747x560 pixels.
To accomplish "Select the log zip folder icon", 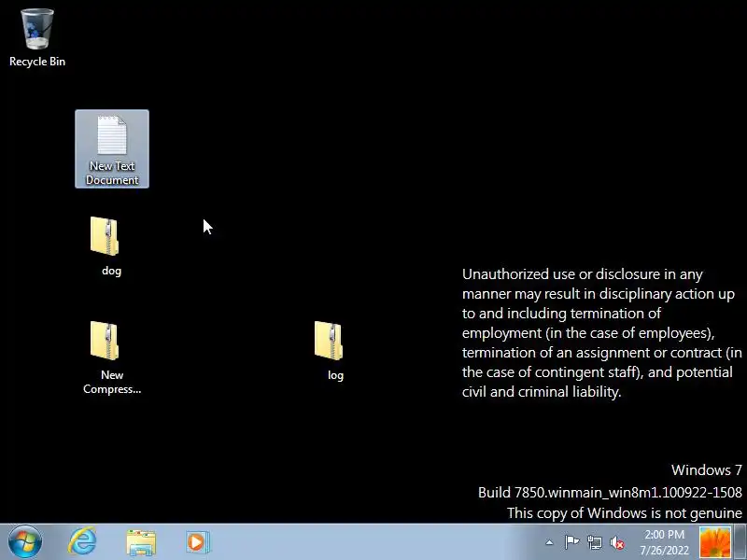I will tap(329, 341).
